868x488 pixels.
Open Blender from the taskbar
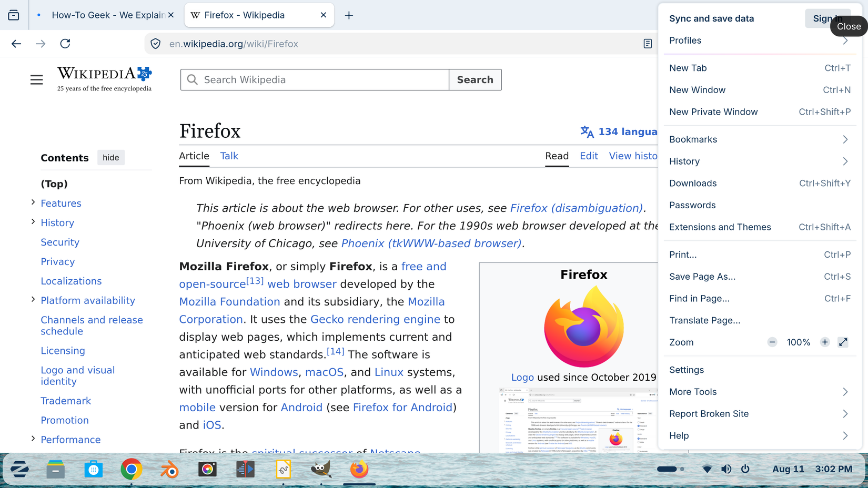(169, 469)
